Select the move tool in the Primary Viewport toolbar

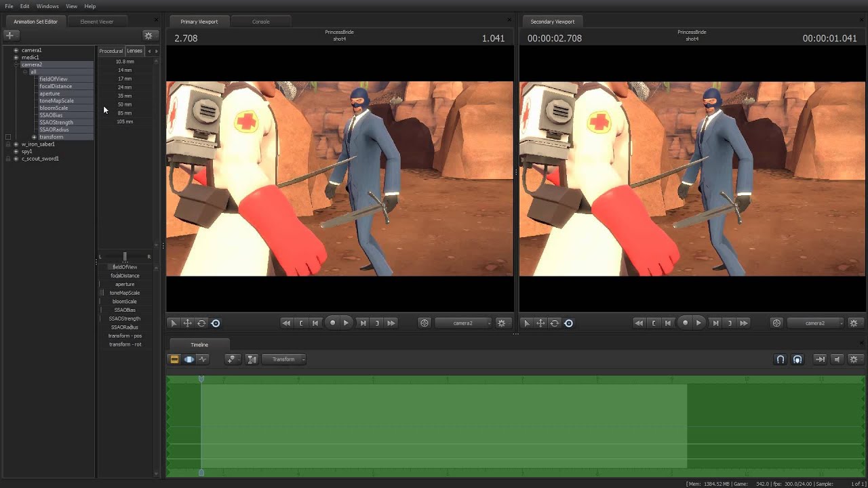click(x=187, y=323)
